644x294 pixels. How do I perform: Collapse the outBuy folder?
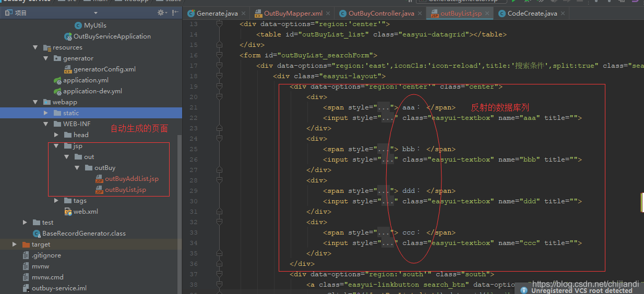click(78, 168)
